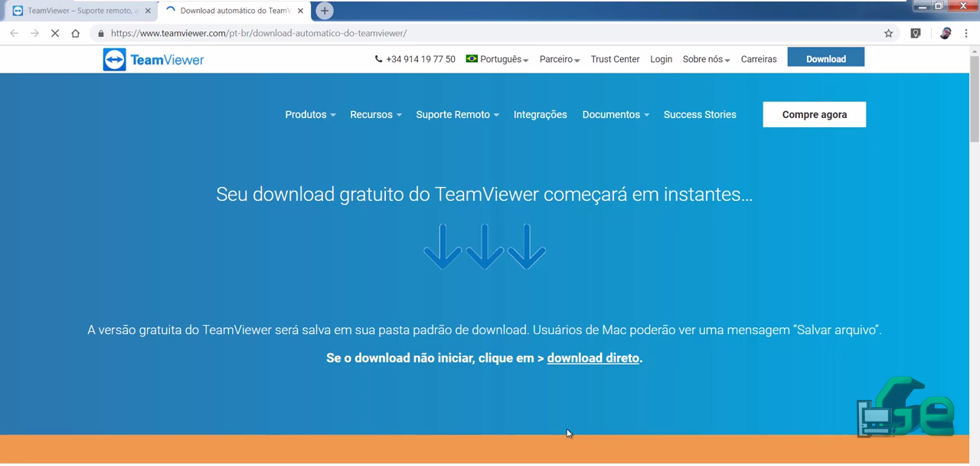
Task: Bookmark this page with the star icon
Action: (889, 33)
